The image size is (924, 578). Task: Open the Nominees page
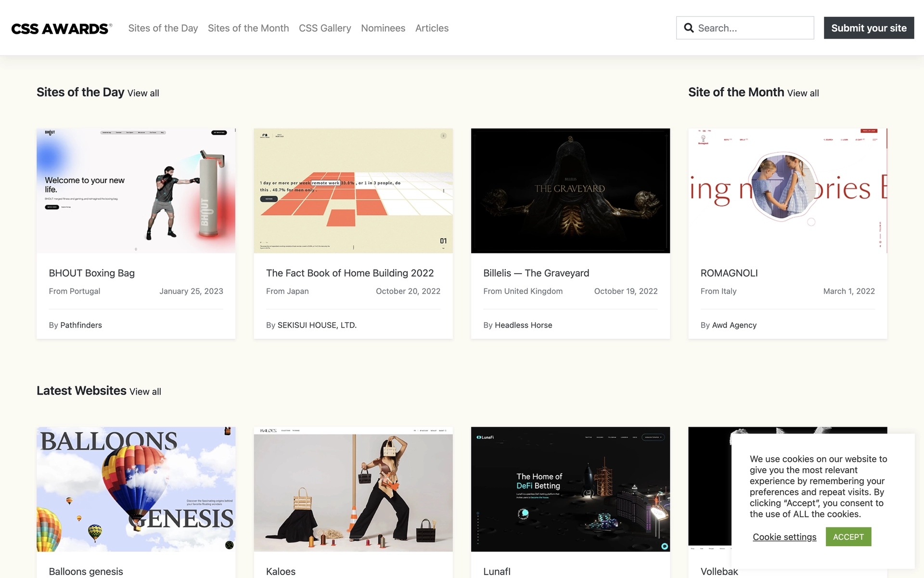383,28
